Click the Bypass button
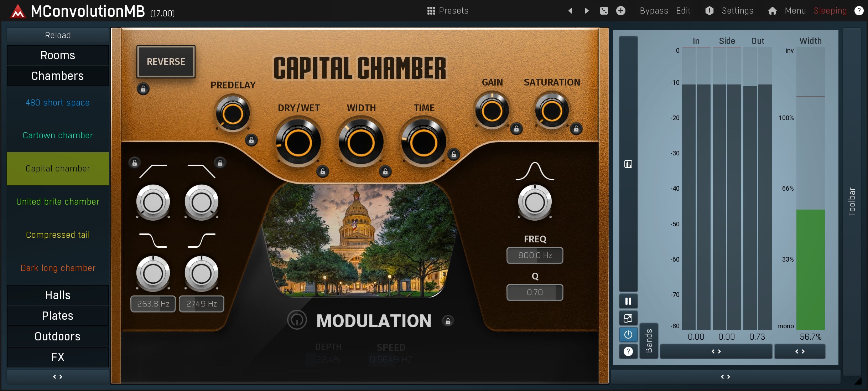The width and height of the screenshot is (868, 391). (x=654, y=11)
